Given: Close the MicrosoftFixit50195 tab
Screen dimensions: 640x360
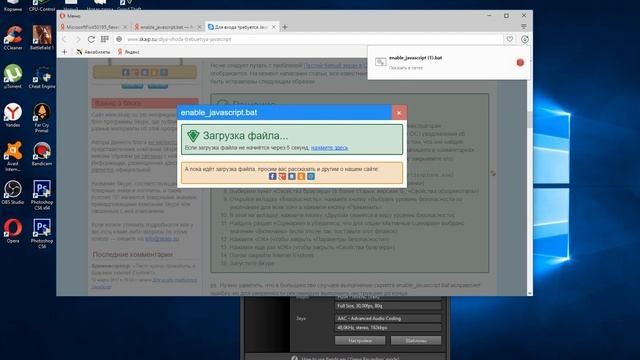Looking at the screenshot, I should coord(125,27).
